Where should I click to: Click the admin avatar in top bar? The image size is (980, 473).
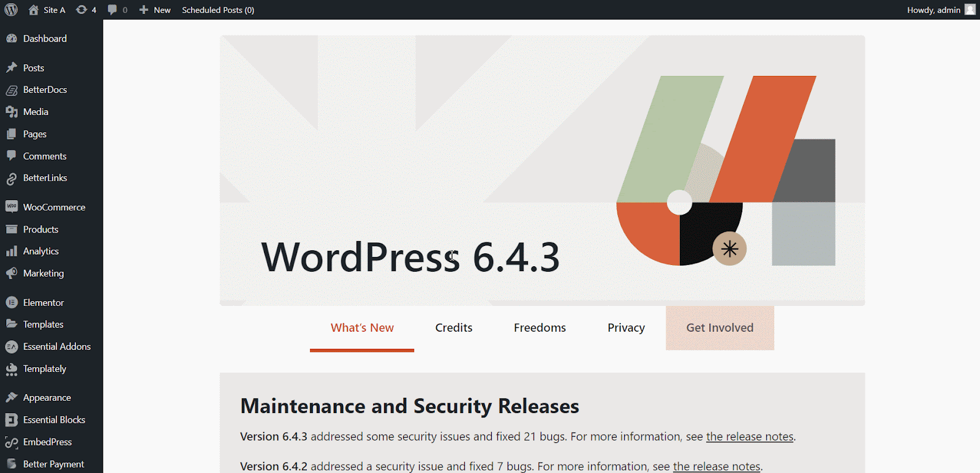pos(970,10)
